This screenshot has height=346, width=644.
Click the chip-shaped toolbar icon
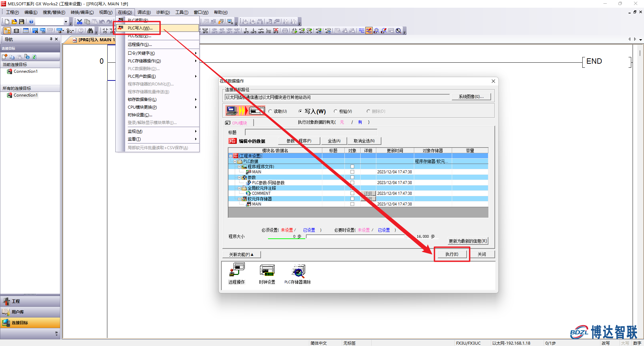coord(16,31)
